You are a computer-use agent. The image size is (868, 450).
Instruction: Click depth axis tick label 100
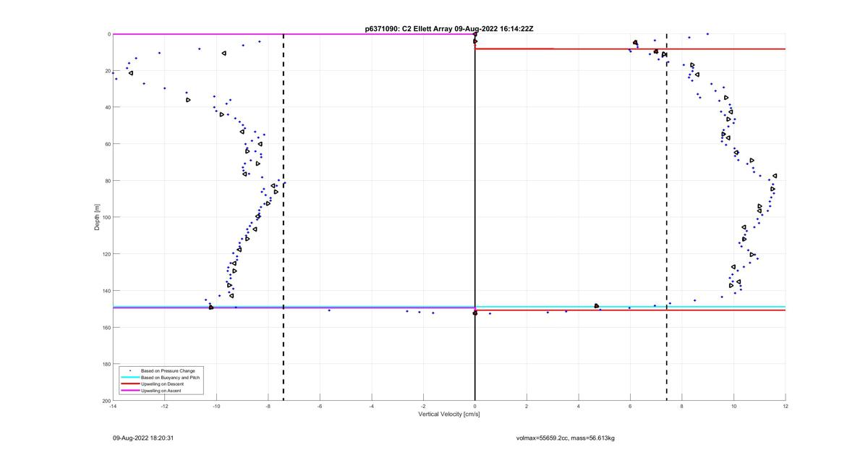coord(106,217)
